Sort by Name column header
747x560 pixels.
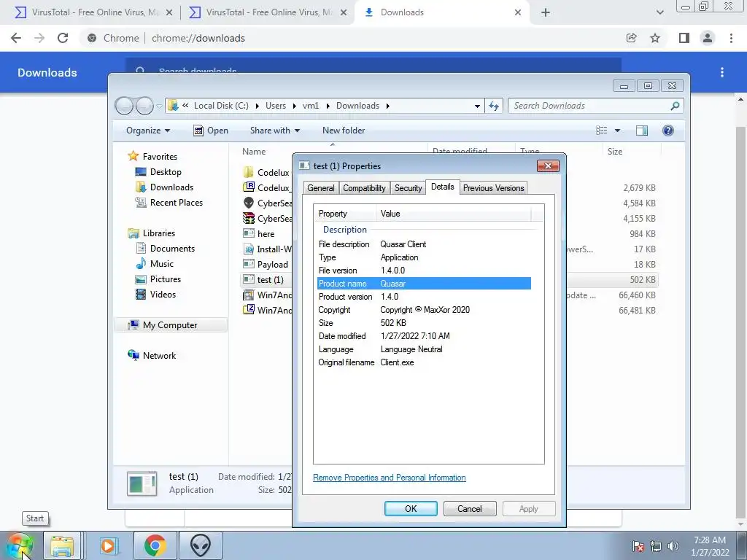pyautogui.click(x=254, y=152)
